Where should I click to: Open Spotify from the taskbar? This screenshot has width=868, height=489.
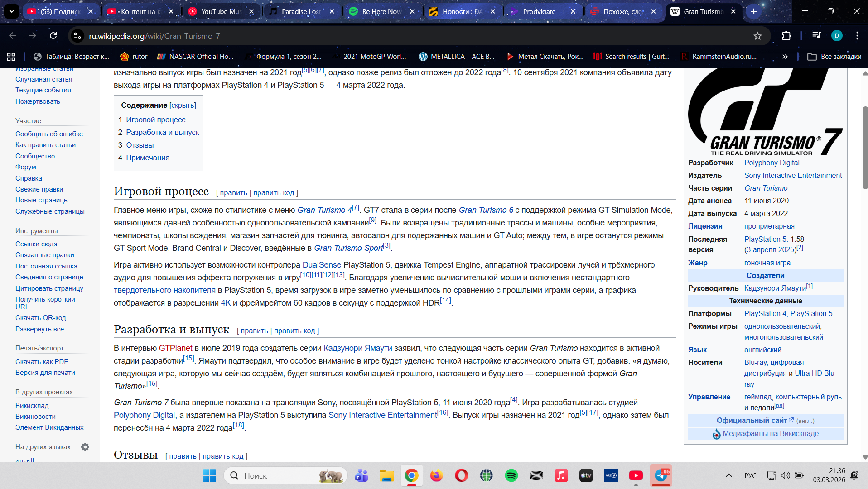coord(511,475)
